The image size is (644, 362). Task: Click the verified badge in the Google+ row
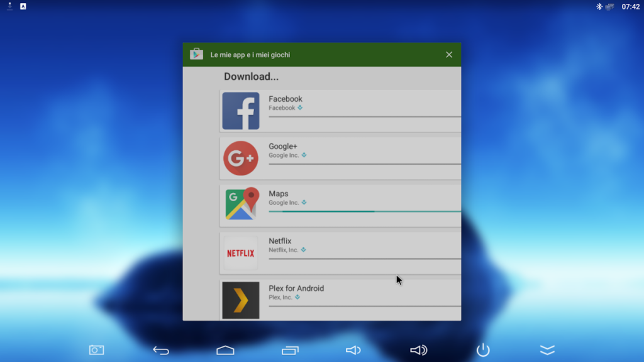[304, 155]
